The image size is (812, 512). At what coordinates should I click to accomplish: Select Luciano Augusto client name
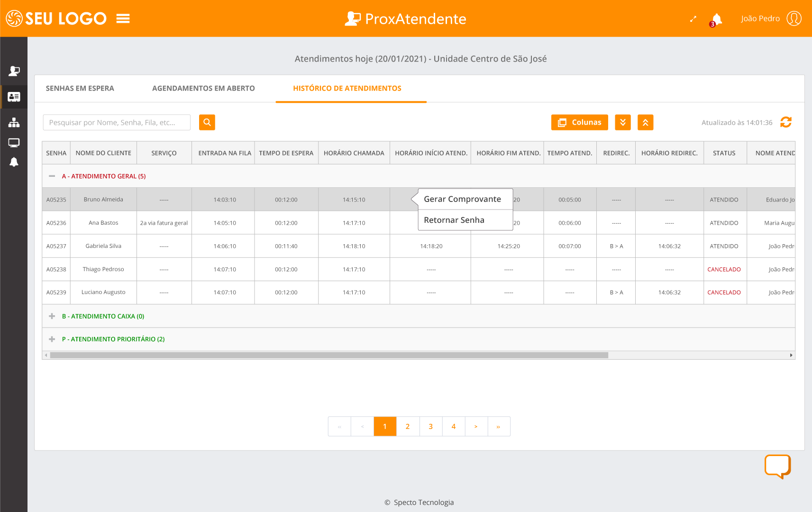click(103, 292)
